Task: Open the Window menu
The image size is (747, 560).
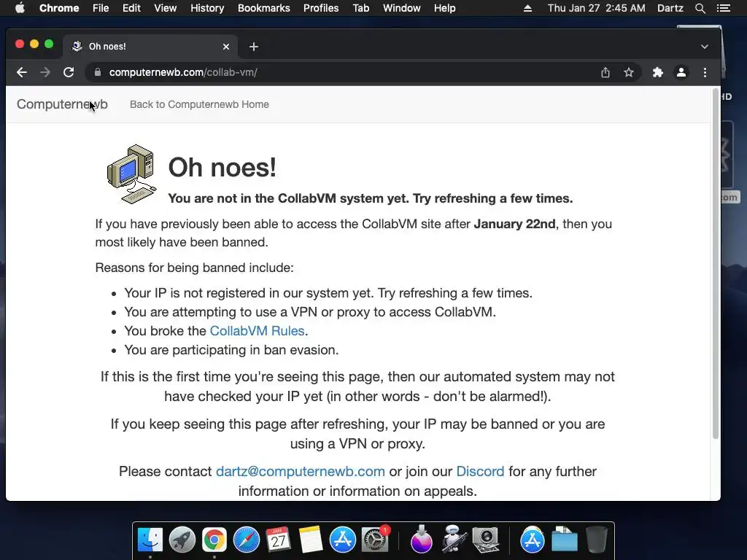Action: 402,8
